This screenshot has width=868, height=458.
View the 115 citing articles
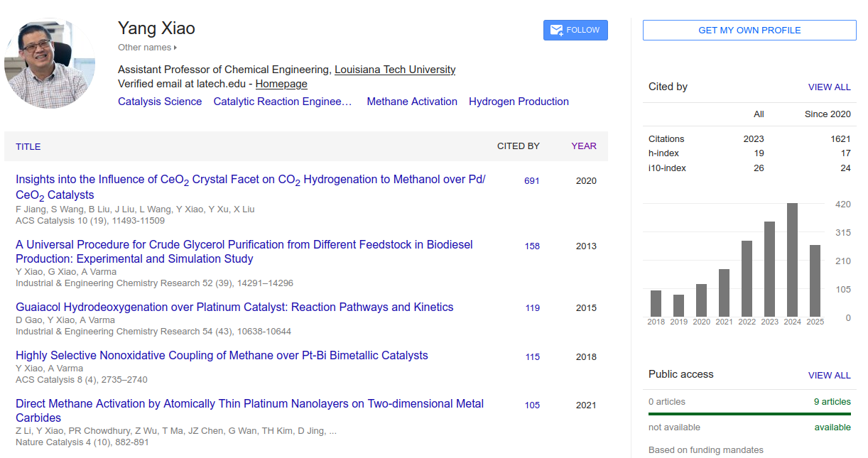pyautogui.click(x=532, y=357)
